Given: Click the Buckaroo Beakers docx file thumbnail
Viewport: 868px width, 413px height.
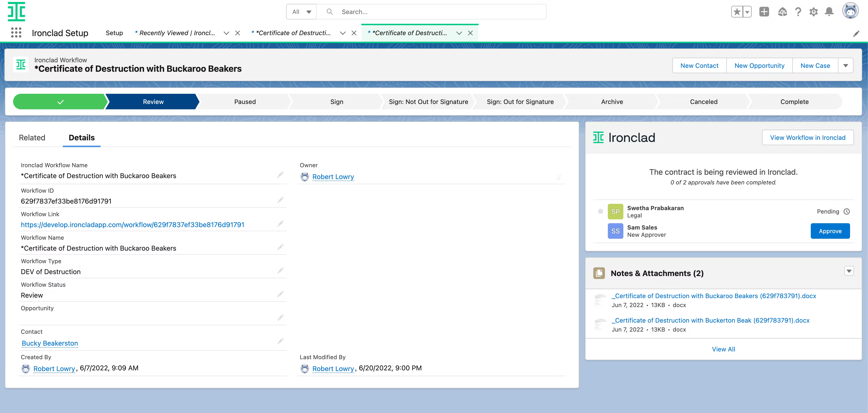Looking at the screenshot, I should point(600,300).
